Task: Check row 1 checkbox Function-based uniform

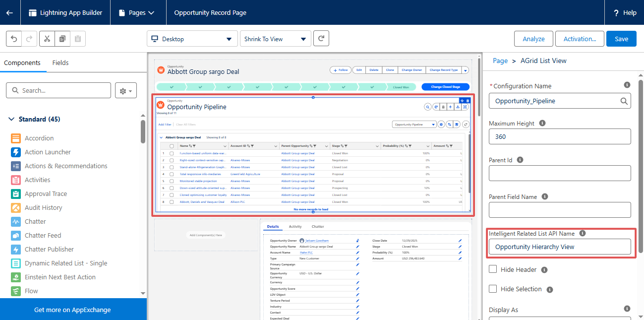Action: point(172,153)
